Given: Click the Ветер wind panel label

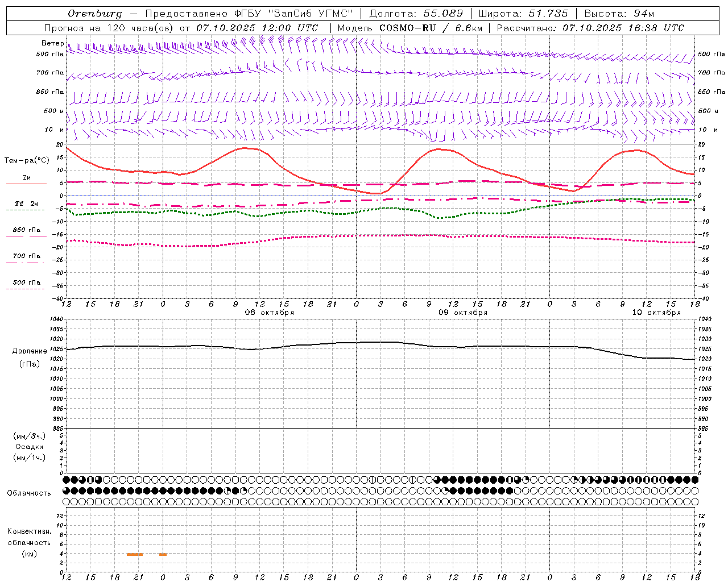Looking at the screenshot, I should coord(52,43).
